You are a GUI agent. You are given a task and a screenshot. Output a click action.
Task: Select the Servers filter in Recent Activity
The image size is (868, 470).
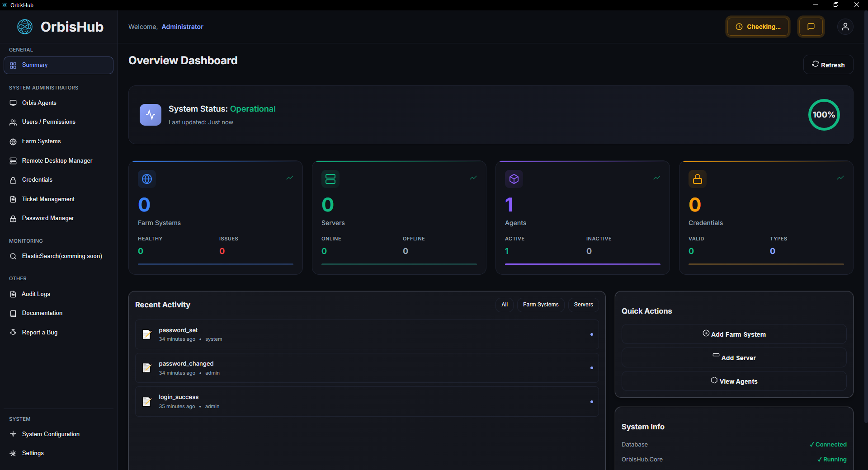[583, 305]
